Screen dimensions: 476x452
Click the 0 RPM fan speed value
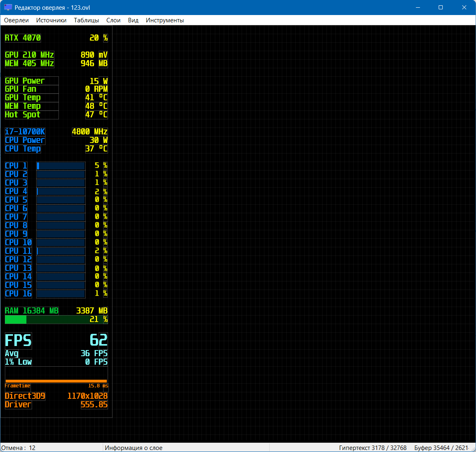pyautogui.click(x=96, y=89)
